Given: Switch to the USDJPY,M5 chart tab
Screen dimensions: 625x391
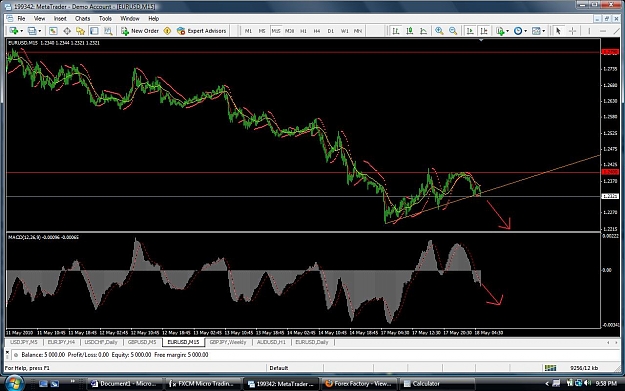Looking at the screenshot, I should 24,342.
